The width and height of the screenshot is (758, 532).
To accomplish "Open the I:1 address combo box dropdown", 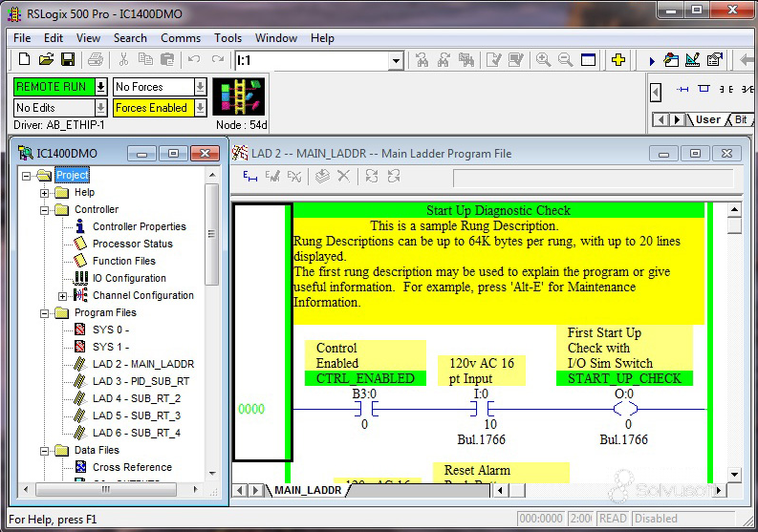I will click(x=396, y=61).
